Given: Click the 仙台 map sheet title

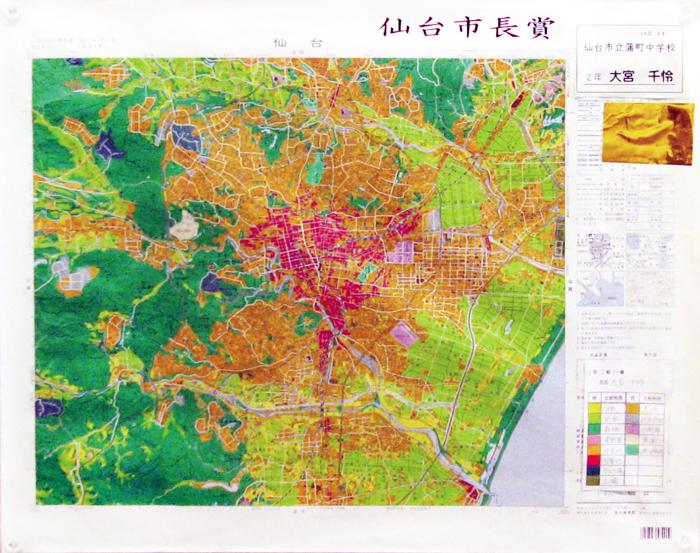Looking at the screenshot, I should coord(298,44).
